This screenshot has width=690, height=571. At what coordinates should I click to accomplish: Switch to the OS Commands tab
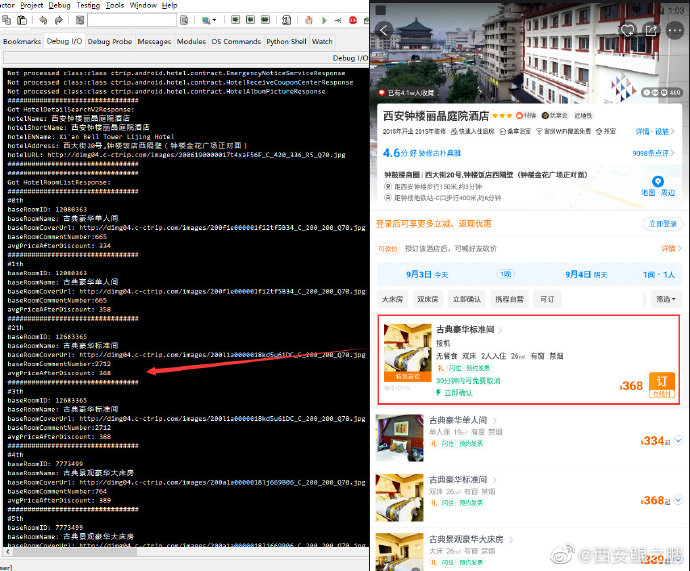click(236, 41)
